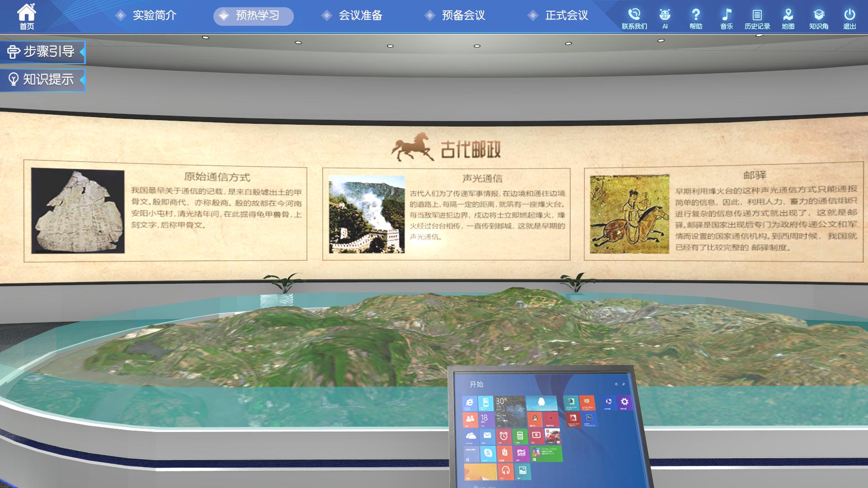Click the oracle bone image in 原始通信方式
868x488 pixels.
[x=78, y=211]
